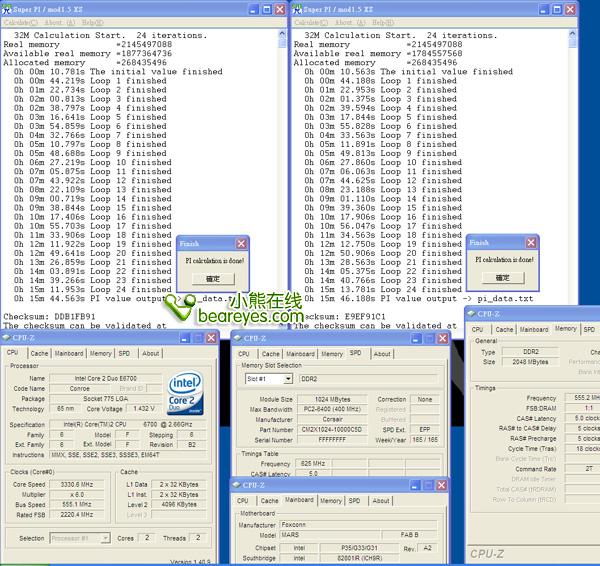Close the CPU-Z SPD window
The width and height of the screenshot is (600, 566).
(x=443, y=338)
